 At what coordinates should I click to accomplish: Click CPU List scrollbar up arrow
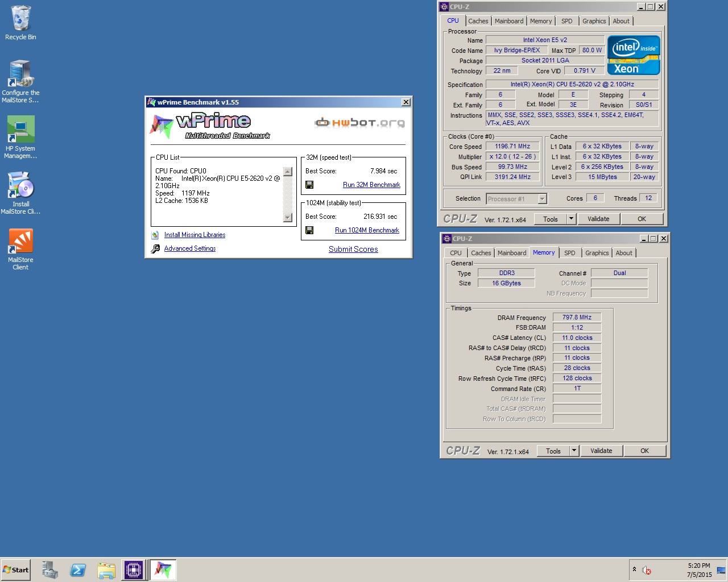tap(287, 172)
